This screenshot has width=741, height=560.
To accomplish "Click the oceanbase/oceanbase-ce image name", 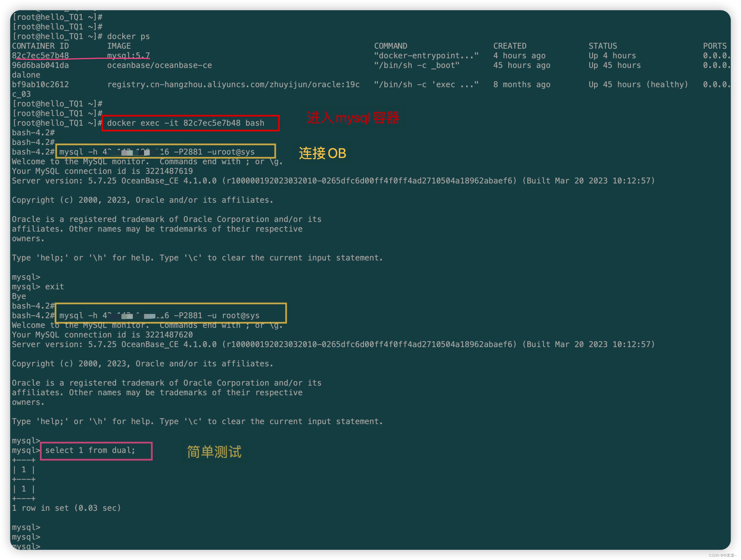I will click(x=159, y=65).
